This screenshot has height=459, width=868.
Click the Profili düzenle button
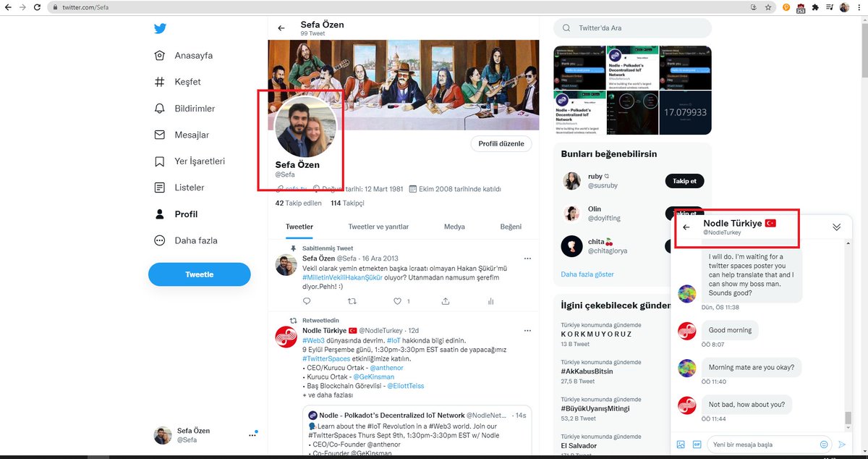[501, 143]
